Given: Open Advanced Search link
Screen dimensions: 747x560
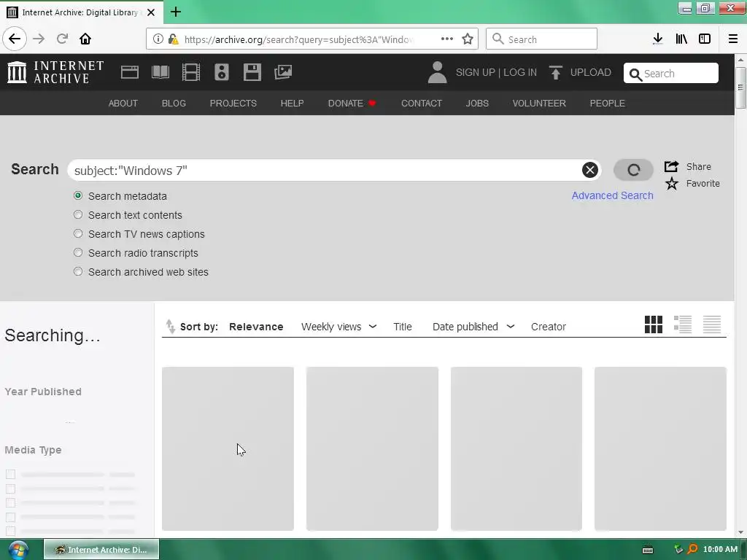Looking at the screenshot, I should [612, 195].
